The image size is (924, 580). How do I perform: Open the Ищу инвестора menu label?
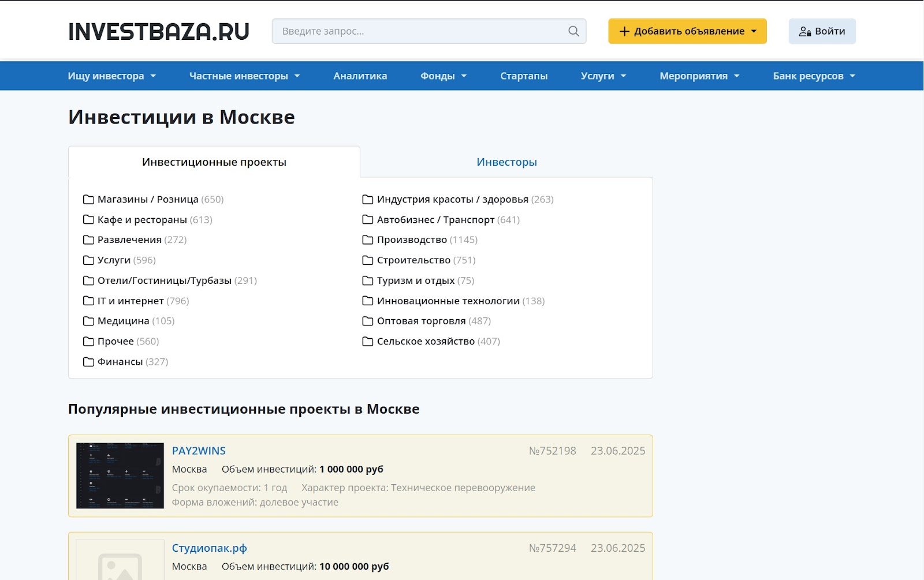pos(106,76)
